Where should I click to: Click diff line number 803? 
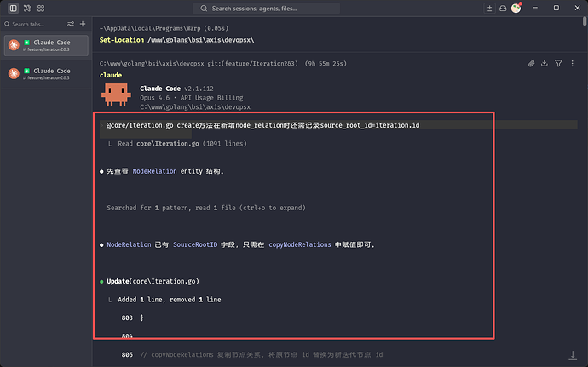127,318
